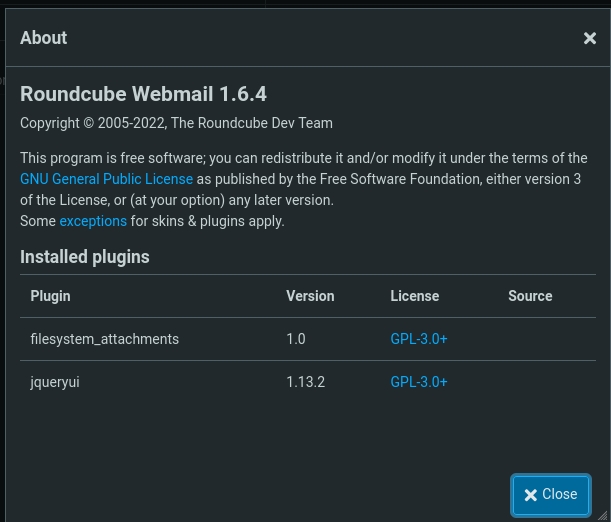The height and width of the screenshot is (522, 611).
Task: Open the GPL-3.0+ license link for jqueryui
Action: (x=418, y=382)
